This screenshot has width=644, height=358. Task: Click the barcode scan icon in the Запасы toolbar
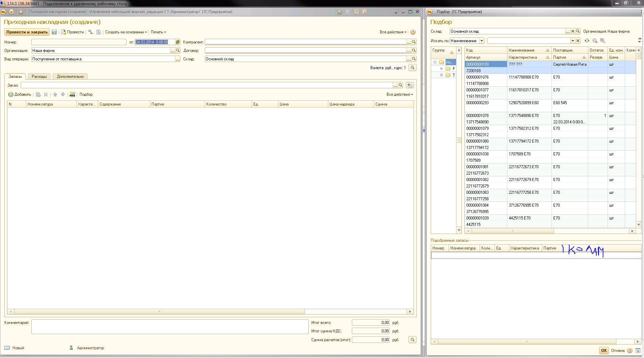72,94
